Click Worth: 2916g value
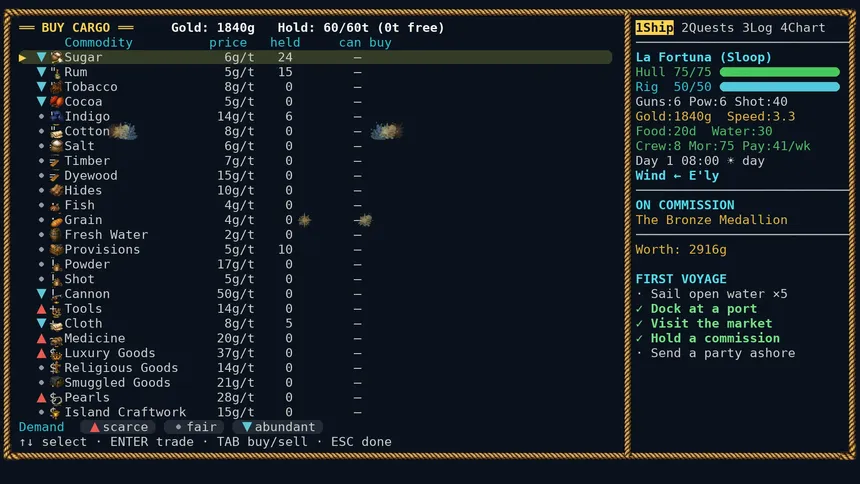Screen dimensions: 860x484 pos(681,250)
